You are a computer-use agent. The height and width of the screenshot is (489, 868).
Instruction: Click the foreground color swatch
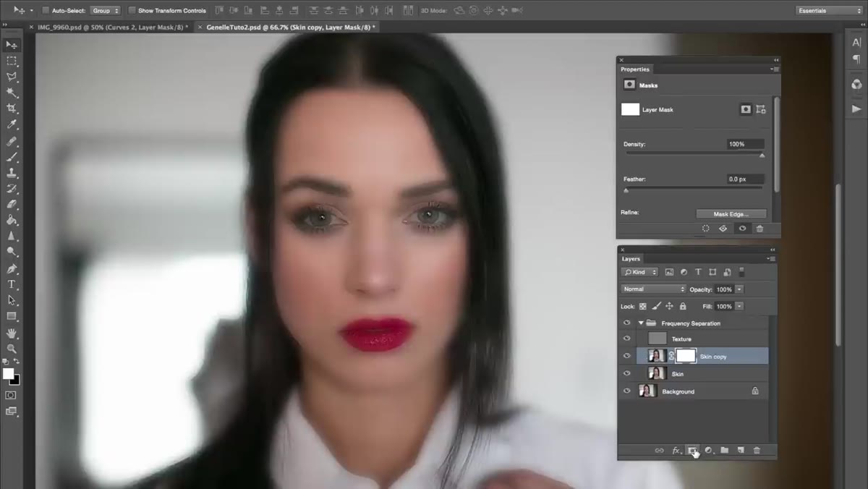[8, 374]
